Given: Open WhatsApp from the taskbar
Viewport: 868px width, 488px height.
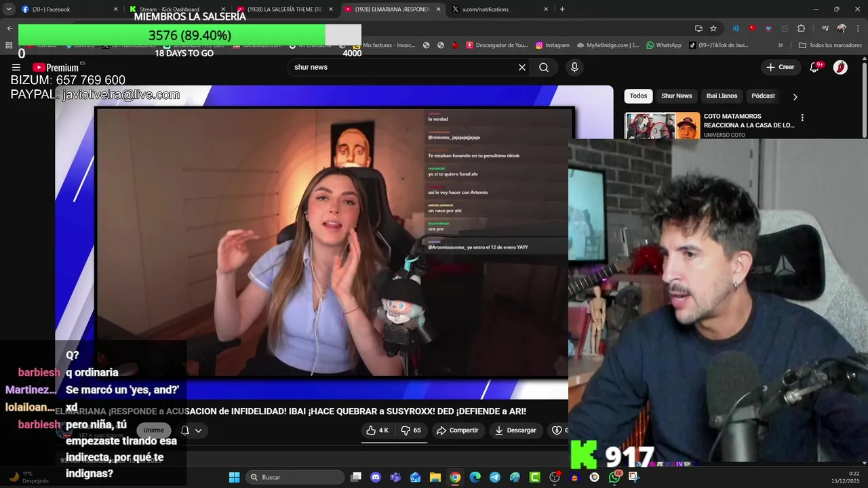Looking at the screenshot, I should tap(614, 477).
